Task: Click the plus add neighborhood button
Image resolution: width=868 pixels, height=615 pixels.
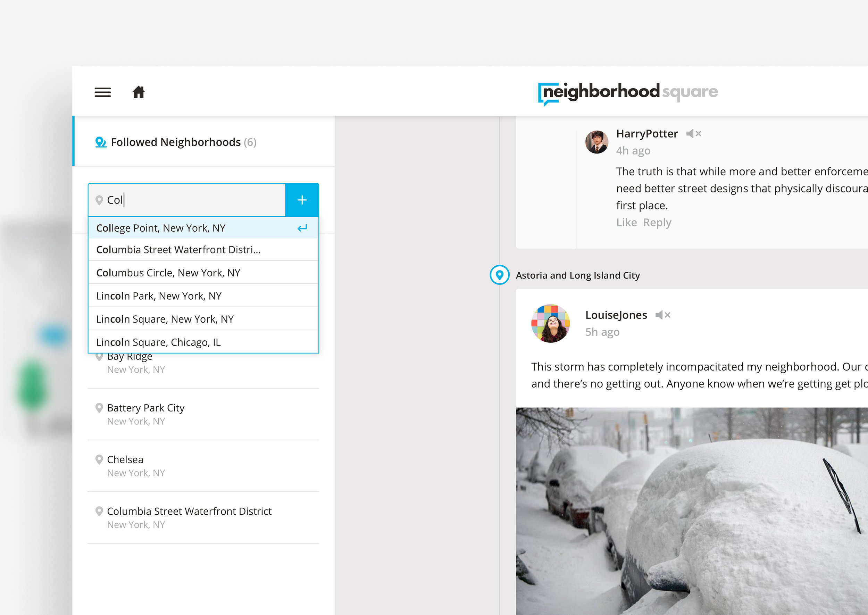Action: pyautogui.click(x=302, y=200)
